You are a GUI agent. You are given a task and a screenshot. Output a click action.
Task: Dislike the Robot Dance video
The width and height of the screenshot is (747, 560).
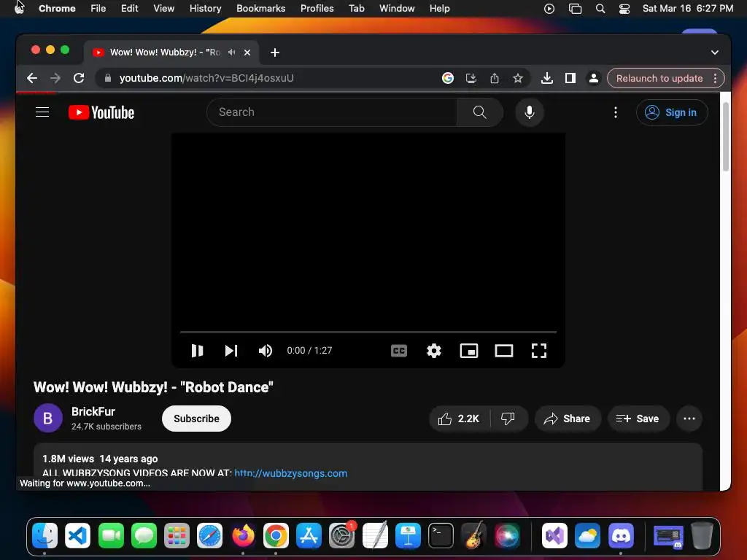pos(508,419)
